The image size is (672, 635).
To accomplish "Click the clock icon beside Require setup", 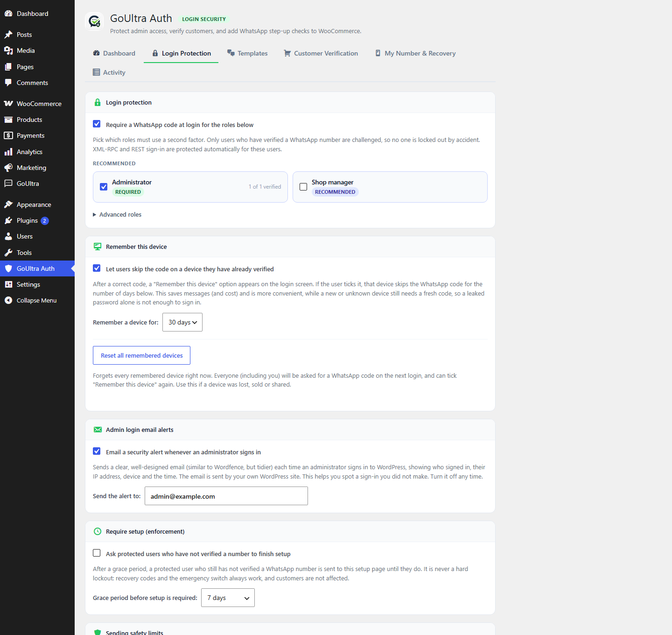I will click(98, 531).
